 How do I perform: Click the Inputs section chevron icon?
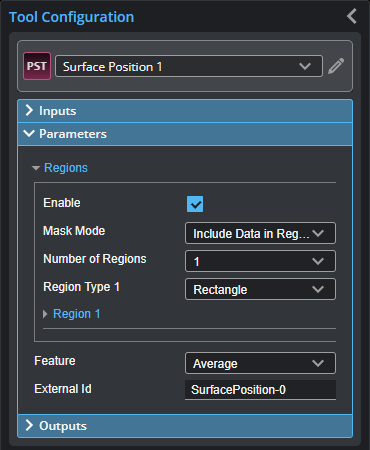pyautogui.click(x=29, y=110)
